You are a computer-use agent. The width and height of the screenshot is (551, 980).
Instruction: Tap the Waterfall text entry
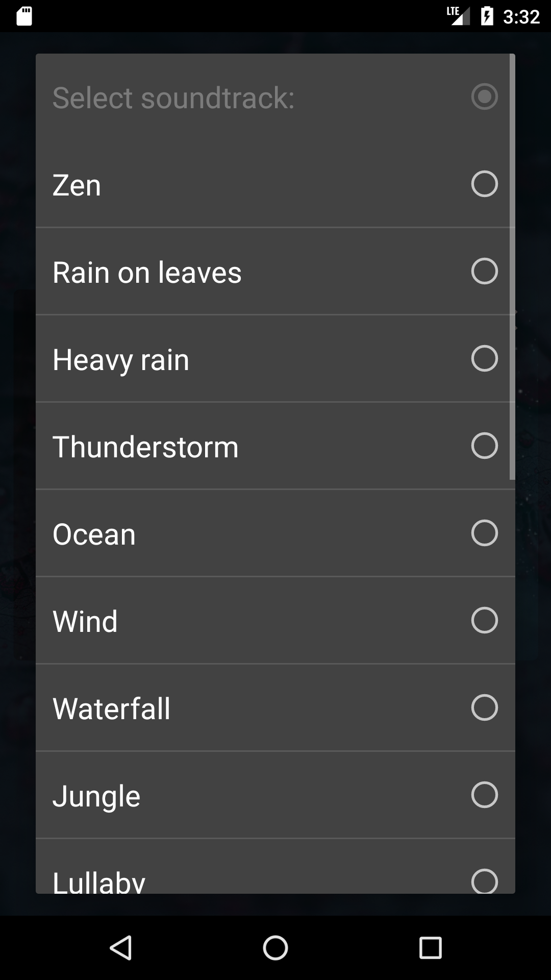112,709
